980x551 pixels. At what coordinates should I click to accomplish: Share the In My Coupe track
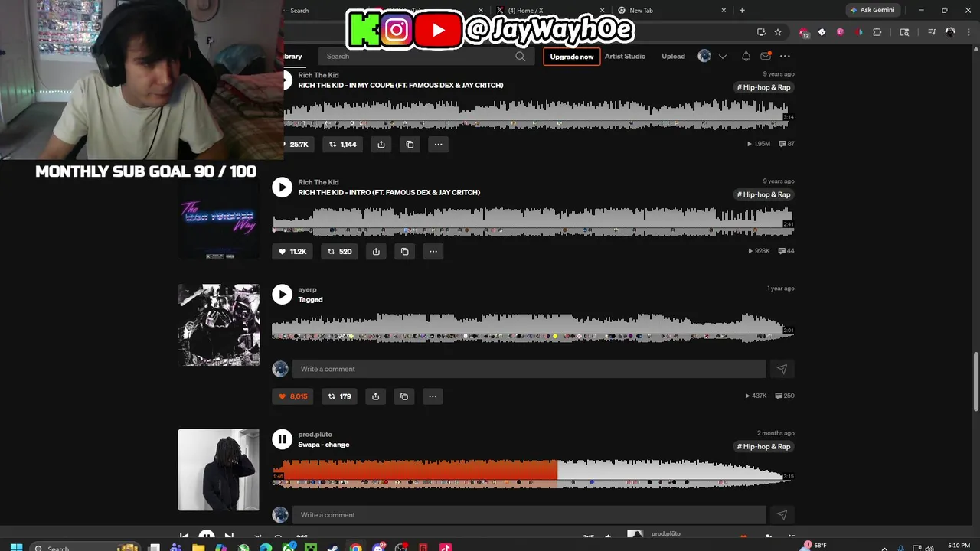381,144
